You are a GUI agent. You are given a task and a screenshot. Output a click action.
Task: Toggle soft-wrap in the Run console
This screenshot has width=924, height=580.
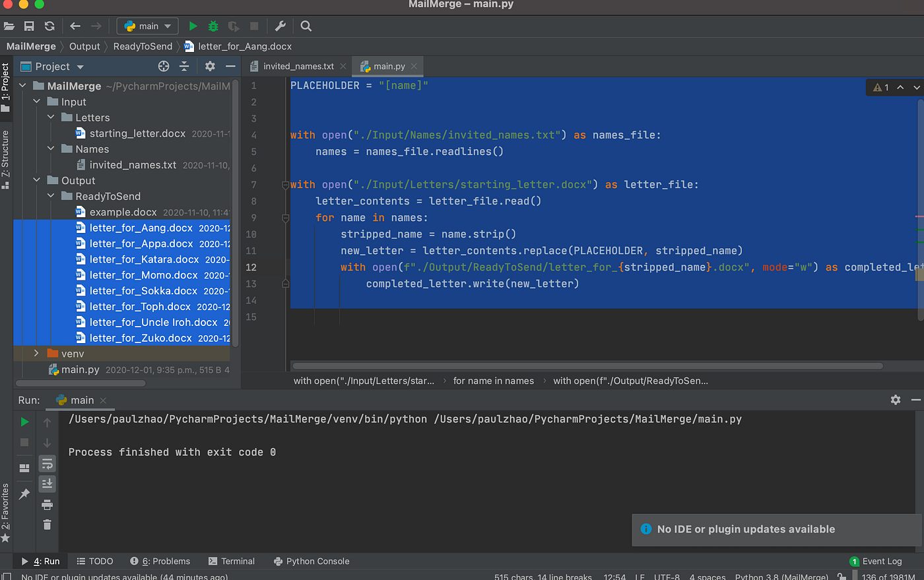click(47, 463)
